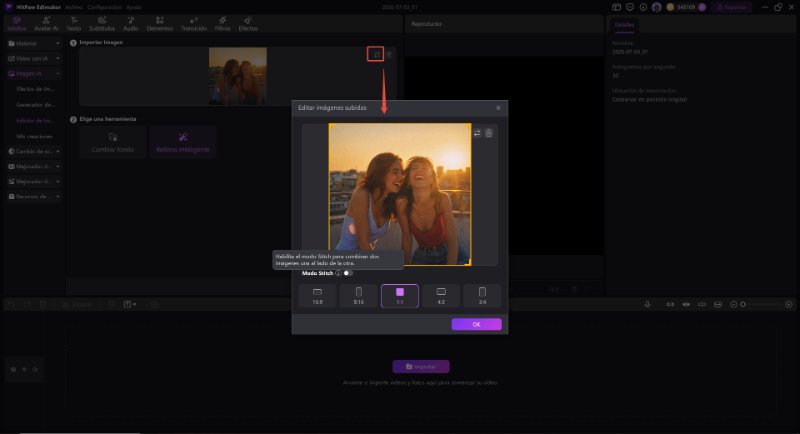Click the timeline zoom out minus icon
The width and height of the screenshot is (800, 434).
click(734, 304)
